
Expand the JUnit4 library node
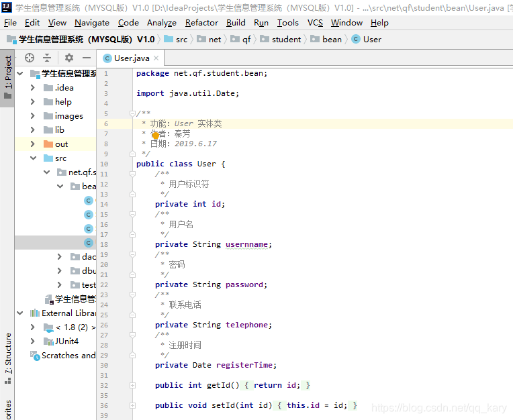click(32, 342)
